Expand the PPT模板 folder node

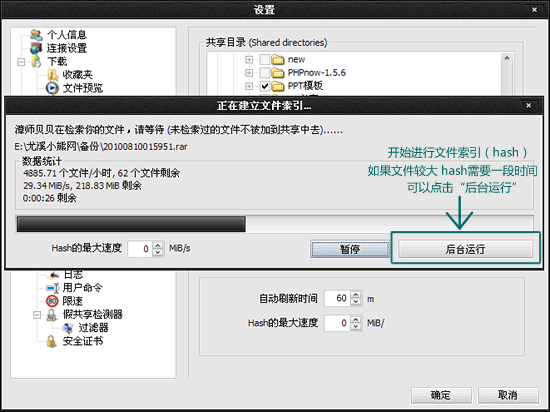249,86
